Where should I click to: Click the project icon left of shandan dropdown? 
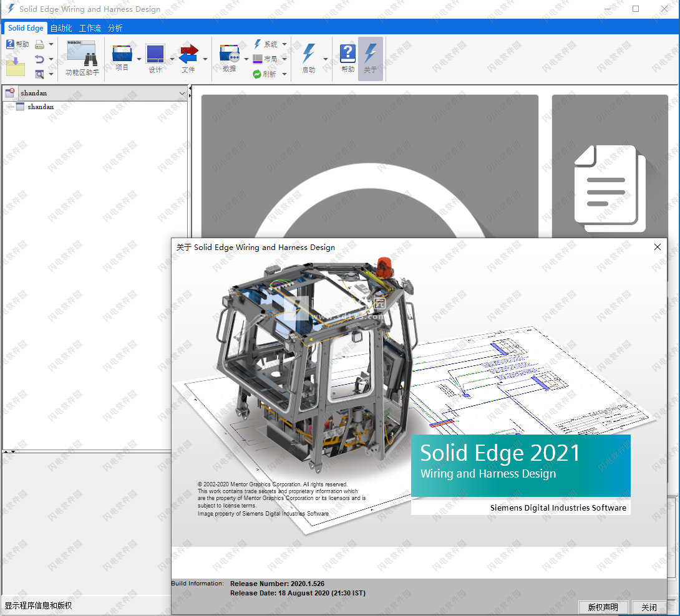(10, 92)
